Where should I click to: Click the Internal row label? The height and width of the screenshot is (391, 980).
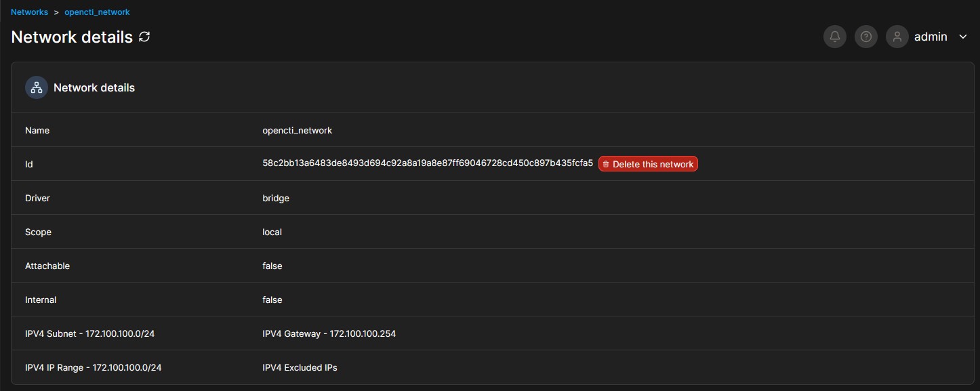pyautogui.click(x=41, y=300)
